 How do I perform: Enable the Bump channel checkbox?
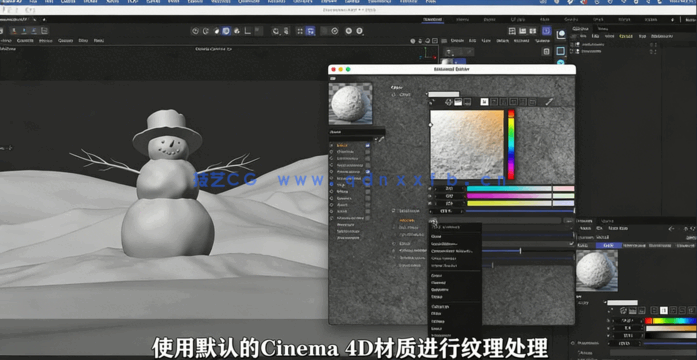click(368, 192)
